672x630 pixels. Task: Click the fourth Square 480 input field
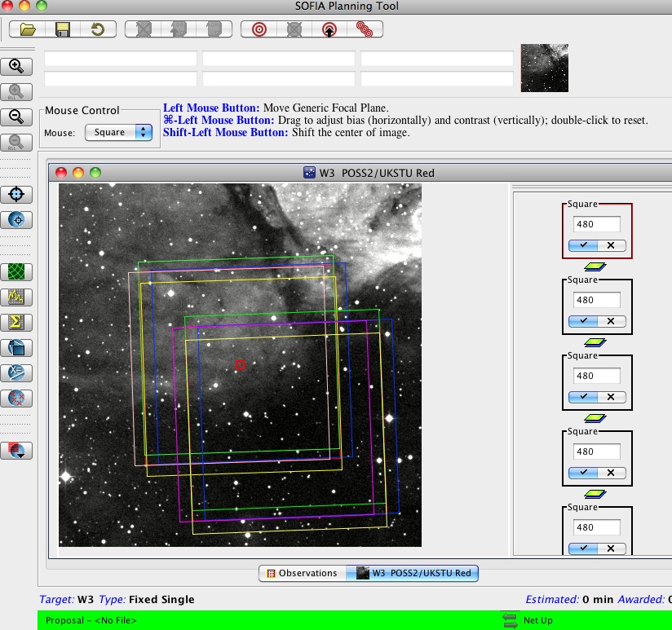[x=597, y=452]
